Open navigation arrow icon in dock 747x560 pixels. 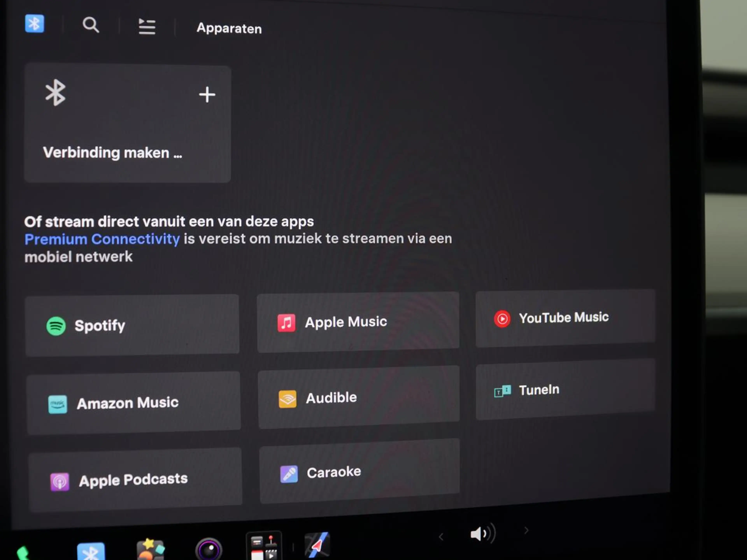[x=317, y=545]
